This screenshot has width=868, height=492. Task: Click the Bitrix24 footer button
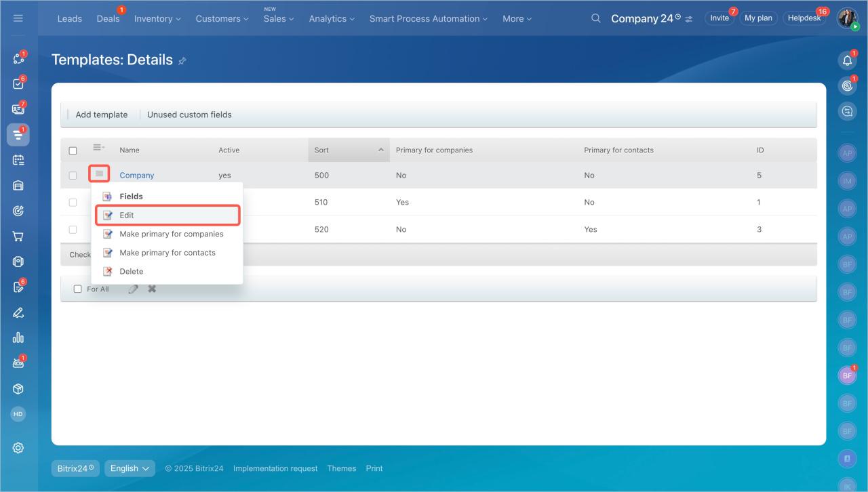pos(76,468)
